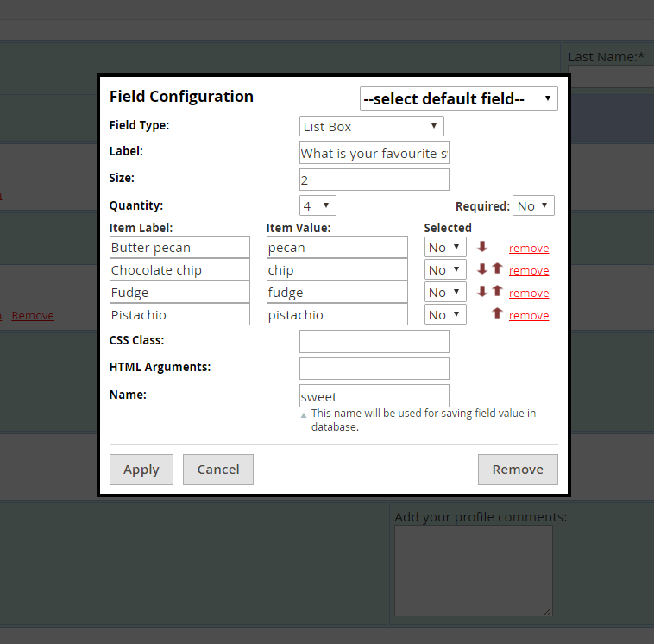Remove the Chocolate chip item

pyautogui.click(x=528, y=271)
